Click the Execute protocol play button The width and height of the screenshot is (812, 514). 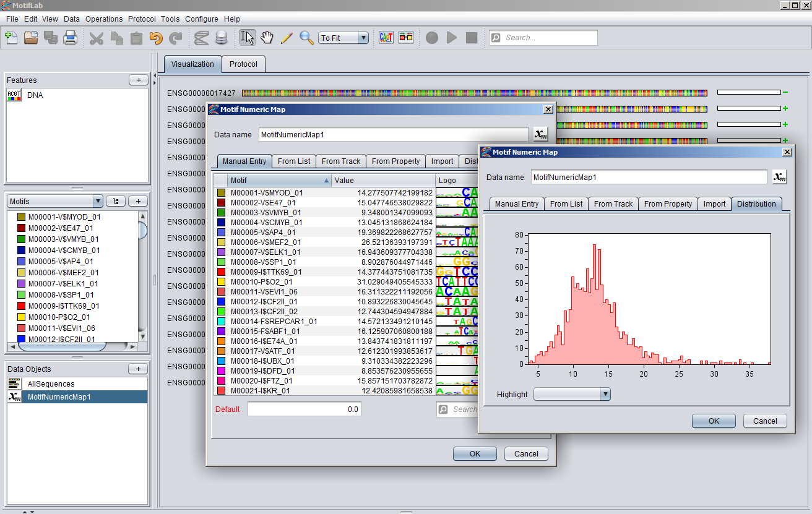click(x=452, y=38)
